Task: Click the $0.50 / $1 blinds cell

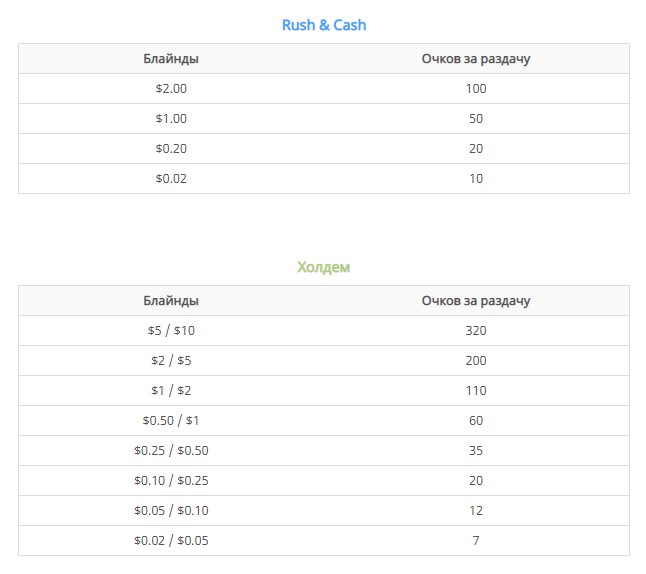Action: [171, 420]
